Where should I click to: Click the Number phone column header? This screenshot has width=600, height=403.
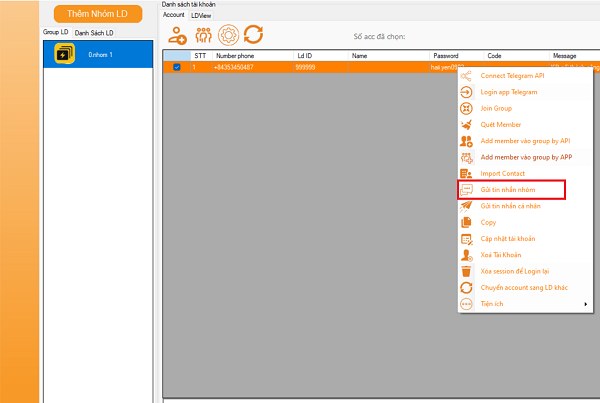click(253, 56)
